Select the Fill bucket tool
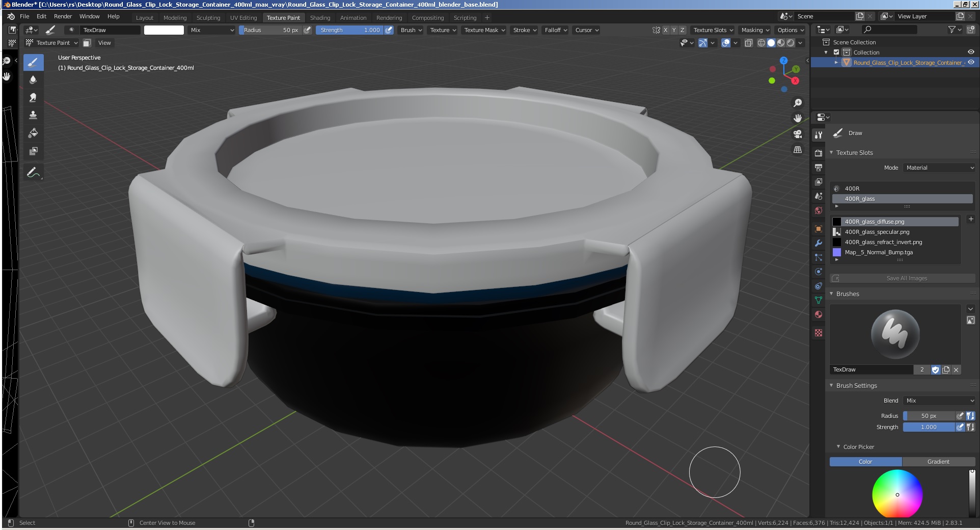The width and height of the screenshot is (980, 530). (33, 133)
